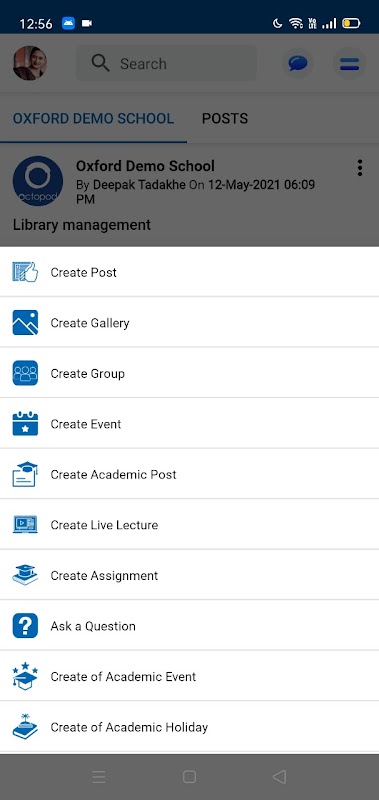Choose the Create Event calendar icon
The width and height of the screenshot is (379, 800).
click(25, 423)
